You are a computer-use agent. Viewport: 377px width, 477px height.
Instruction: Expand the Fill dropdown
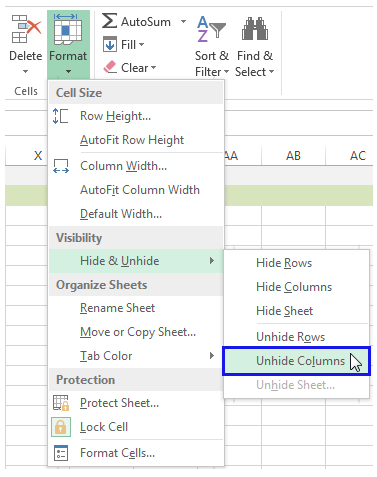[142, 44]
